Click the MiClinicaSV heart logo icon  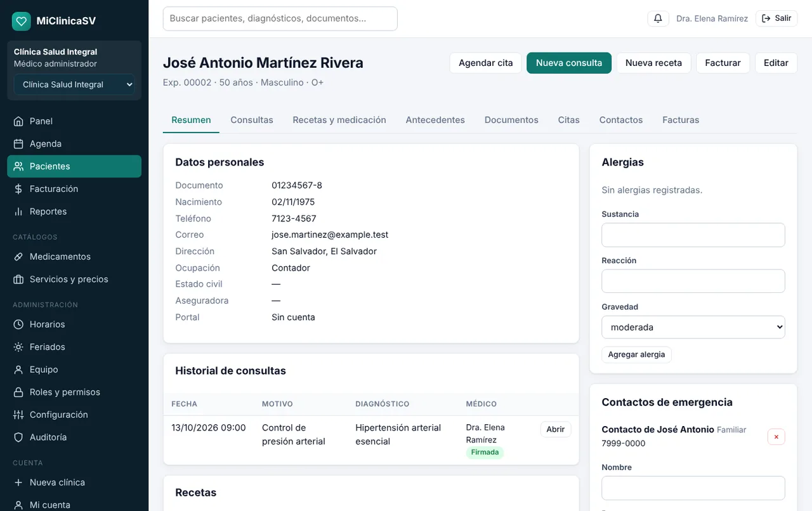coord(22,21)
